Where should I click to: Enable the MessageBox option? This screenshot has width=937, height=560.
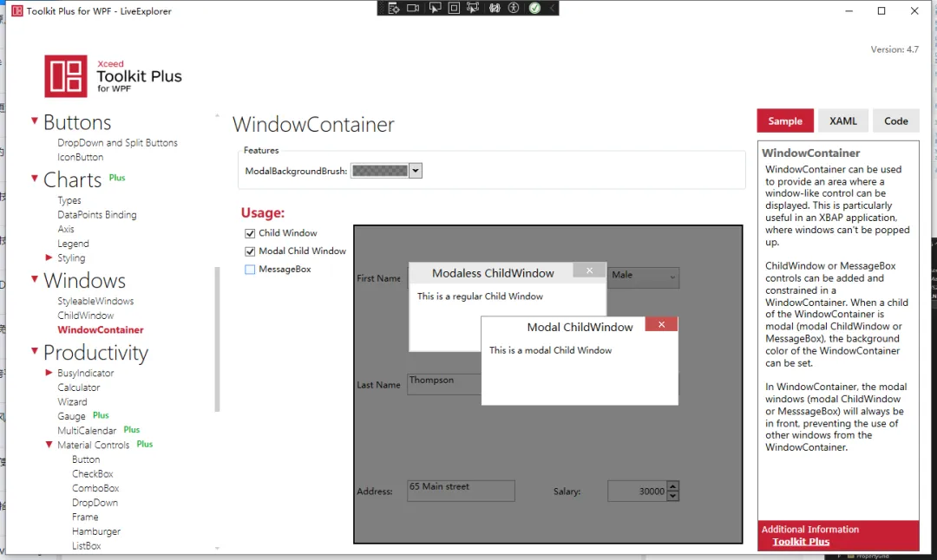250,269
